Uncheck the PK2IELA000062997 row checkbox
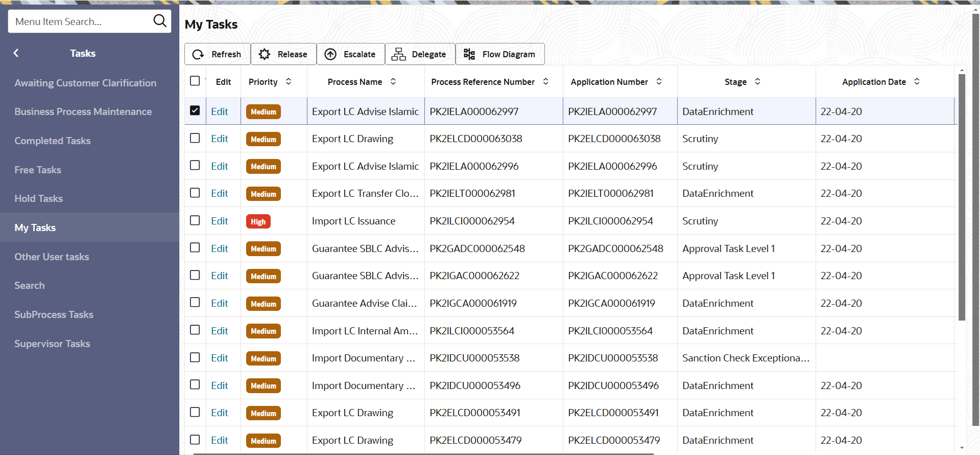This screenshot has width=980, height=455. pos(195,110)
